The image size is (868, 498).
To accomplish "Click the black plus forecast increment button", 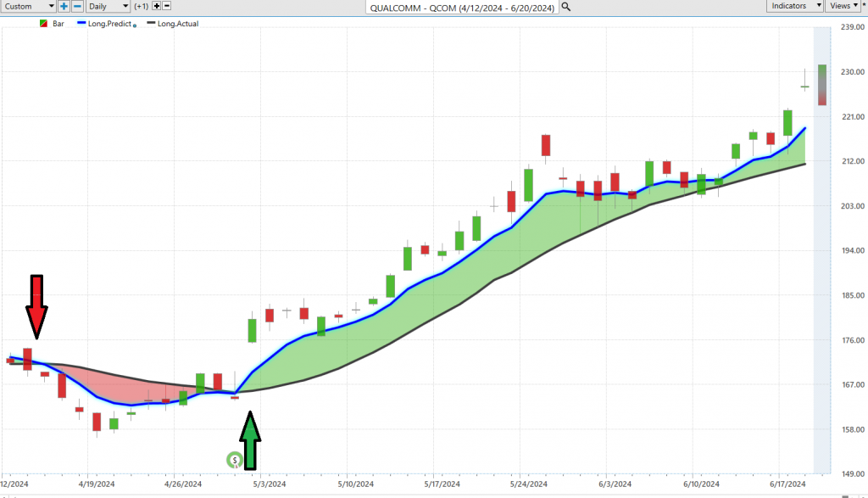I will pyautogui.click(x=157, y=6).
